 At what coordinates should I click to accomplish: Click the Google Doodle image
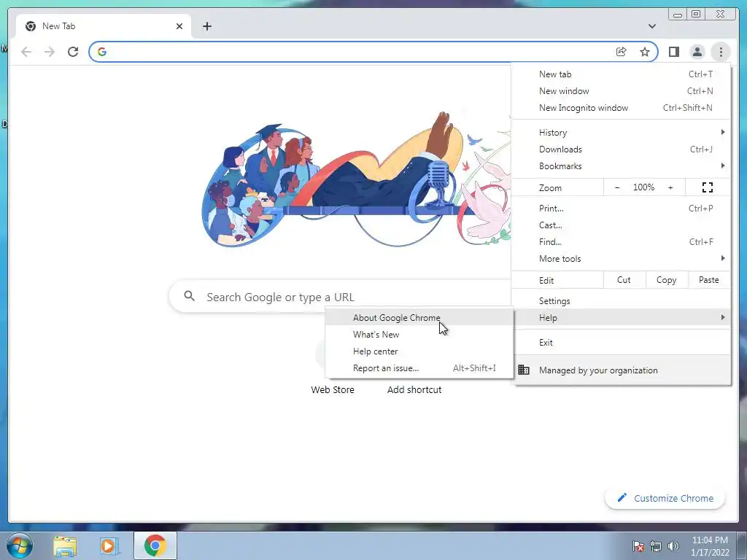(x=356, y=180)
